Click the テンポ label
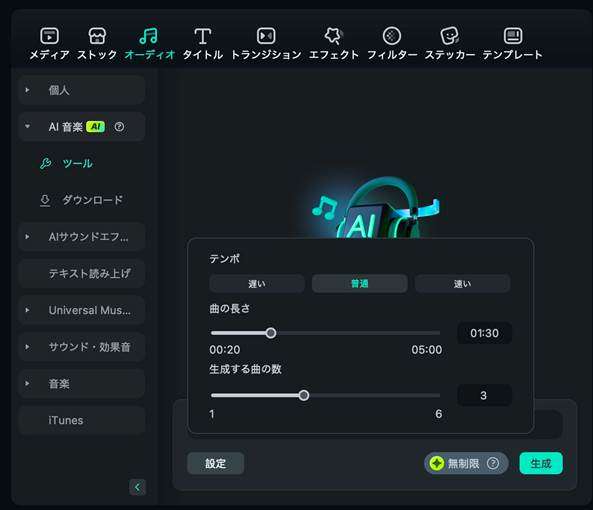The width and height of the screenshot is (593, 510). pos(225,259)
